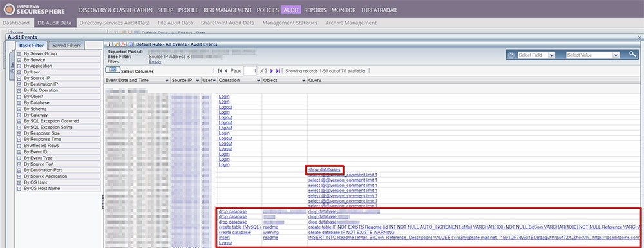Expand the By Affected Rows filter
This screenshot has width=644, height=248.
(19, 146)
